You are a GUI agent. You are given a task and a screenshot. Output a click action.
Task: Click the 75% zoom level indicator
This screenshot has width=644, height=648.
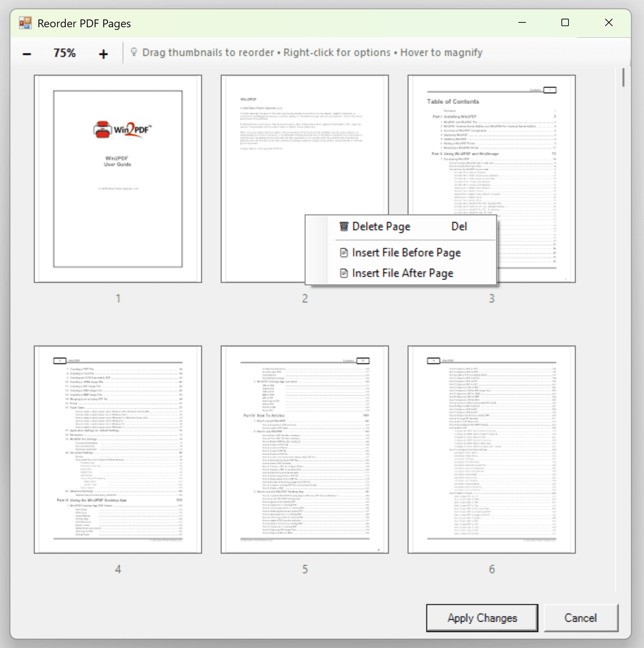click(64, 53)
